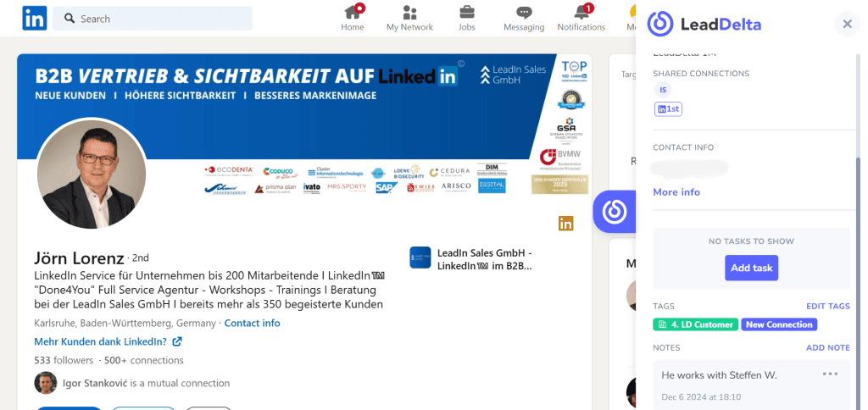This screenshot has width=868, height=410.
Task: Click the shared connection IS avatar
Action: 662,89
